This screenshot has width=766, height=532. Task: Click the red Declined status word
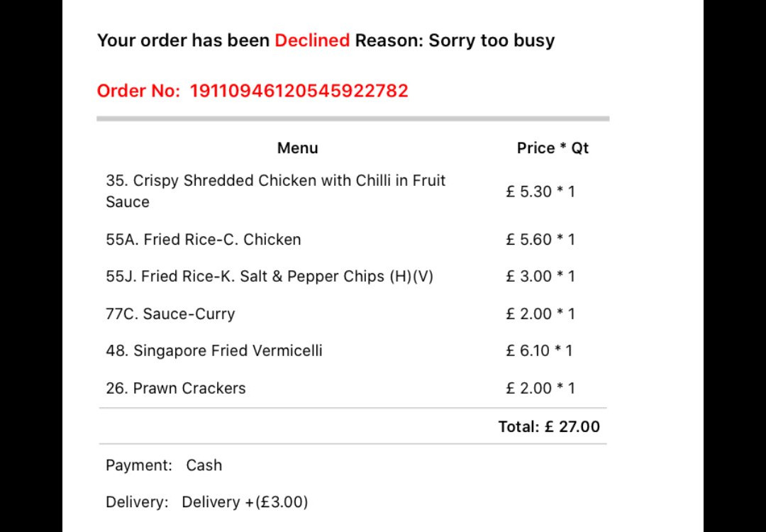pos(312,40)
